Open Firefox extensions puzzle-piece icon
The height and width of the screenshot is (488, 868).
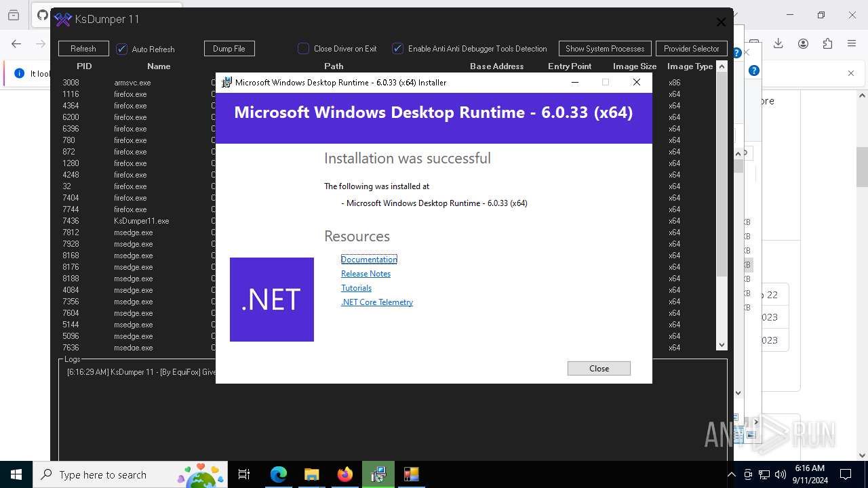tap(827, 43)
